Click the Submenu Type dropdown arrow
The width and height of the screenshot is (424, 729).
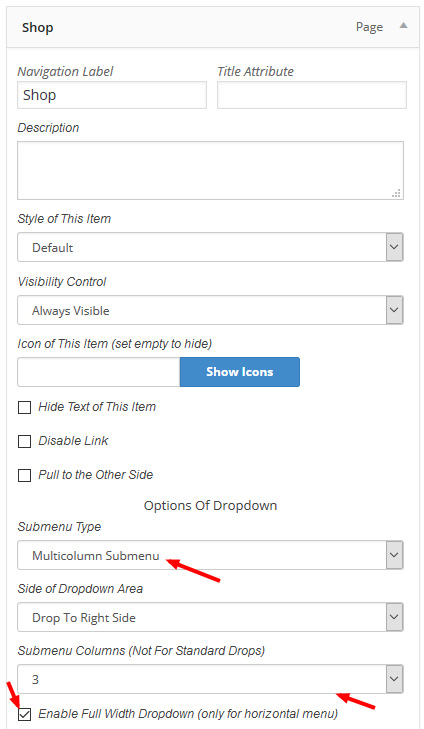coord(394,555)
